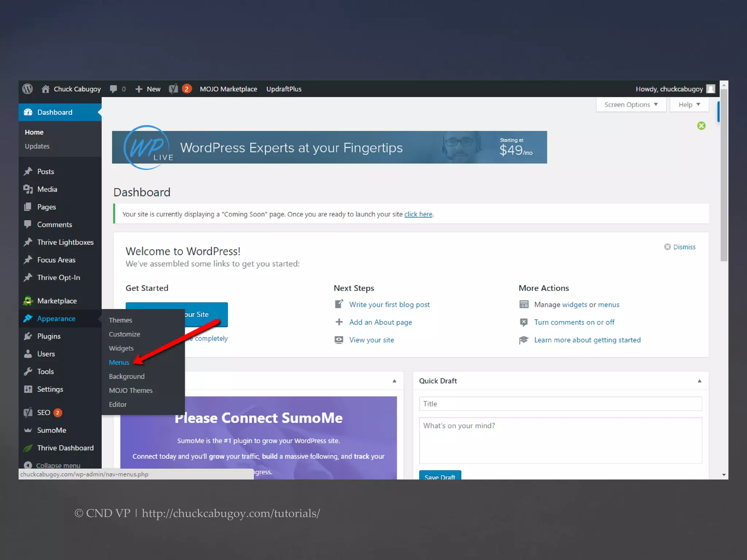Open the 'menus' link in More Actions

(x=608, y=304)
